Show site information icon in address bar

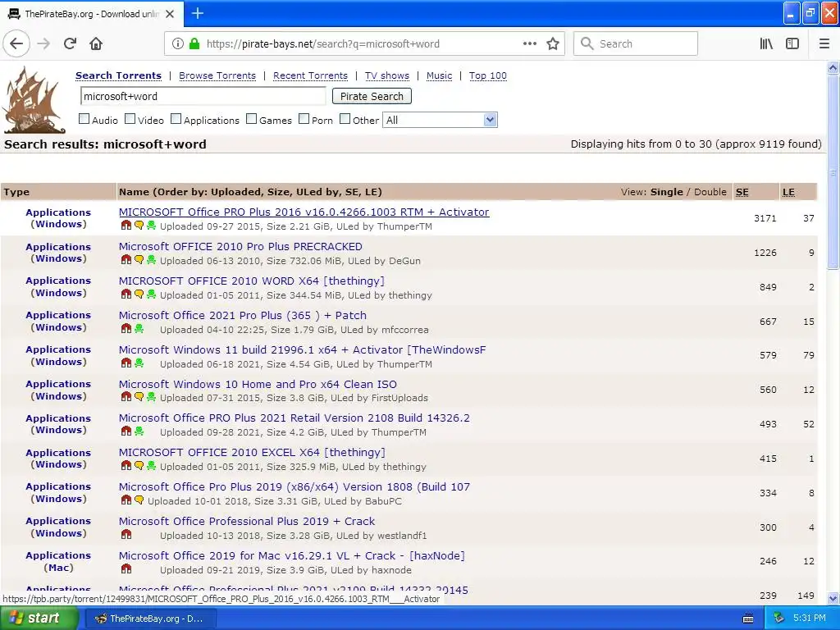pyautogui.click(x=178, y=43)
